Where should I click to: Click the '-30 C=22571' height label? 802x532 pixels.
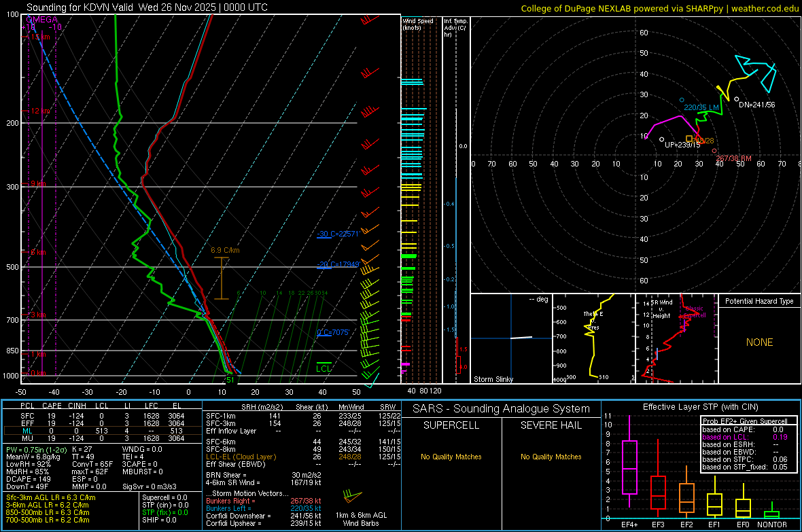click(338, 234)
